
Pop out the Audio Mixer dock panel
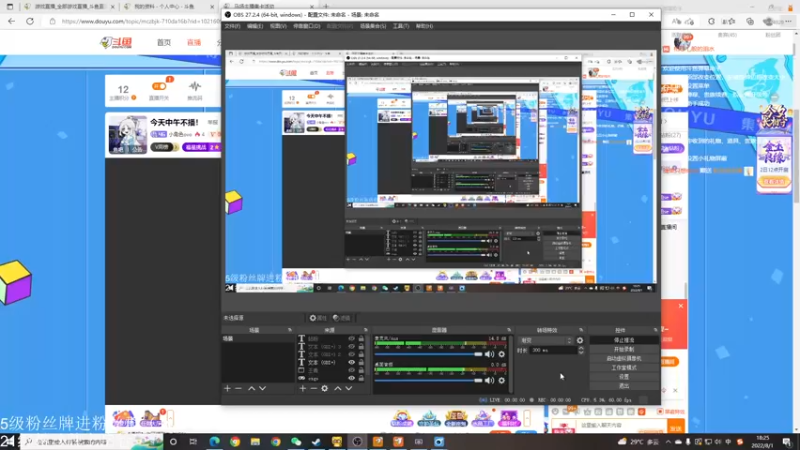point(509,330)
